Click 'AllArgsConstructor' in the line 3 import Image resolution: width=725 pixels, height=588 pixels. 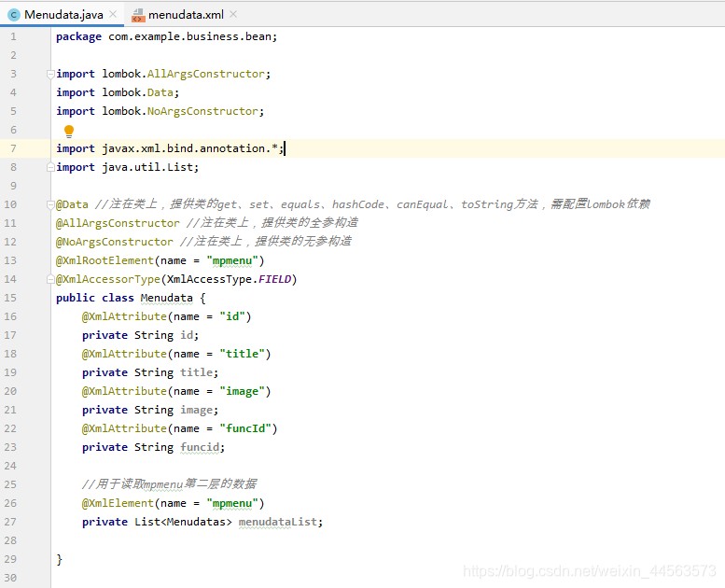pyautogui.click(x=206, y=74)
